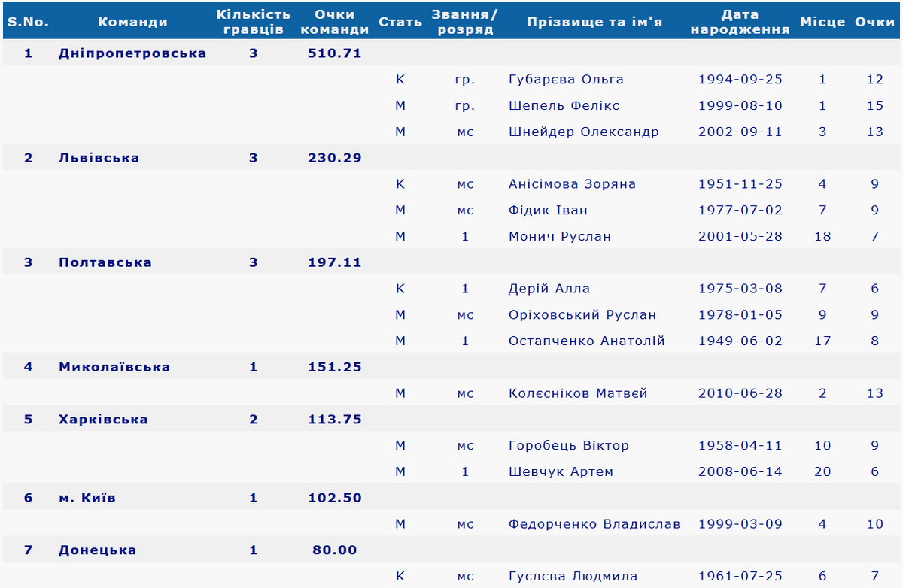The height and width of the screenshot is (588, 903).
Task: Sort table by the Стать column header
Action: click(x=400, y=21)
